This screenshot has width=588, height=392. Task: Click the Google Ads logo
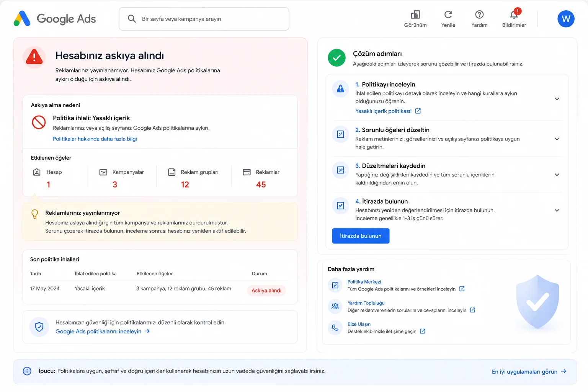(55, 19)
